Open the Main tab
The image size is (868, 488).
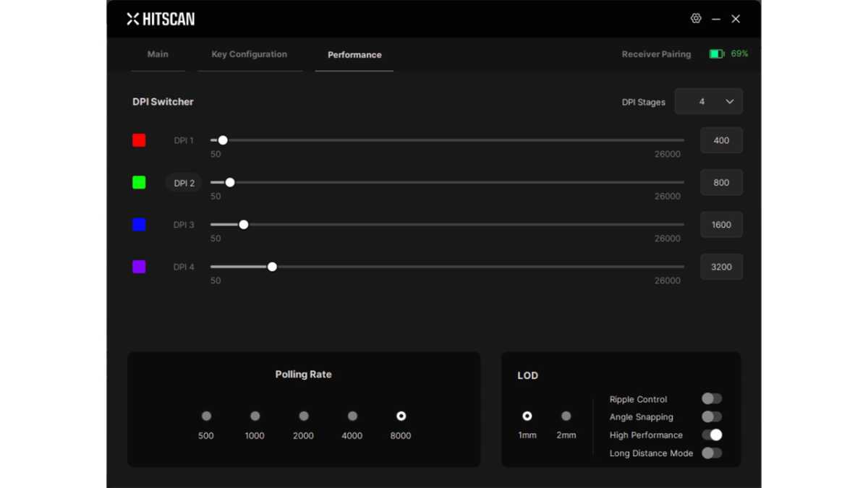158,53
